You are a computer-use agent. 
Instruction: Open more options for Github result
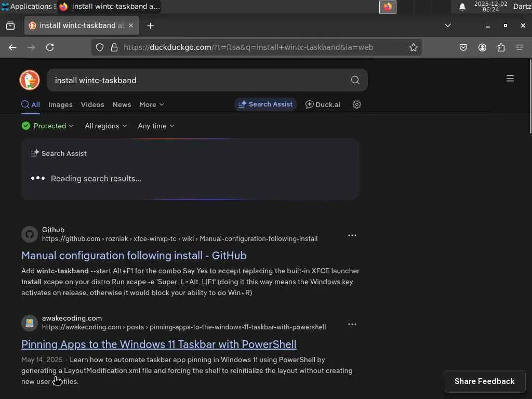click(352, 235)
